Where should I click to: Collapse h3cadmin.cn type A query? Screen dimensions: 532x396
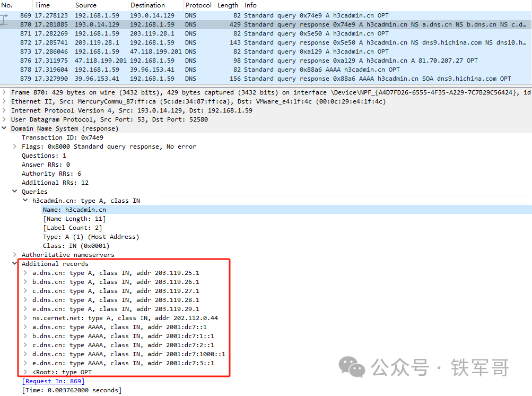(25, 200)
